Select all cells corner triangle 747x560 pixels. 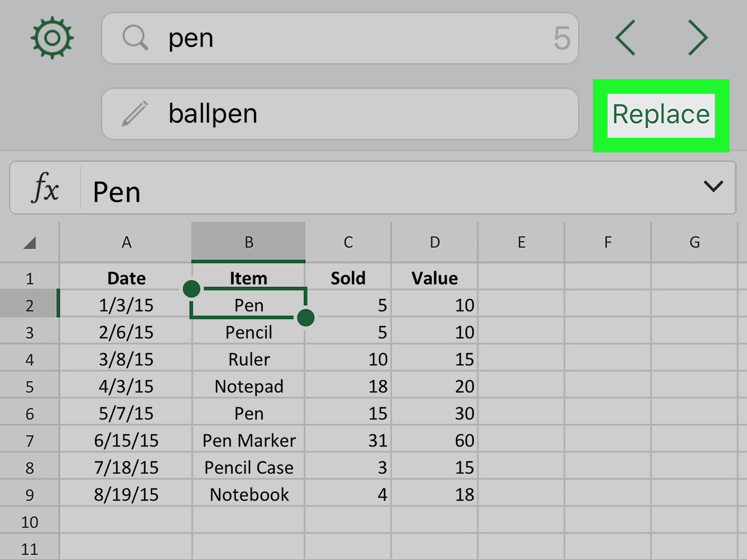[x=30, y=243]
